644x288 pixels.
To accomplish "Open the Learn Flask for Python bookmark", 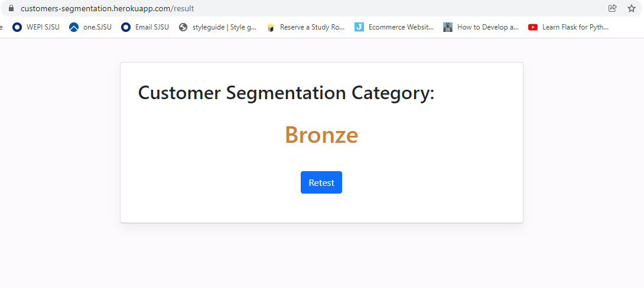I will point(568,27).
